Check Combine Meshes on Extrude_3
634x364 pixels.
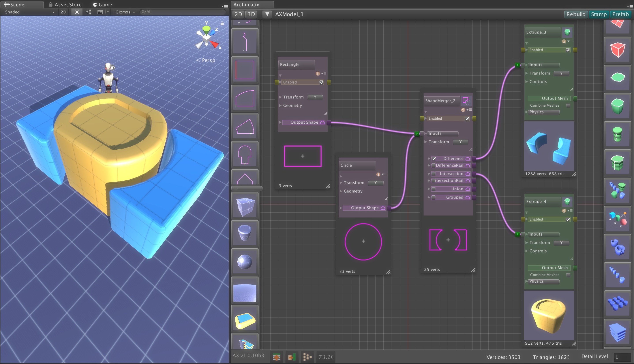(x=568, y=106)
